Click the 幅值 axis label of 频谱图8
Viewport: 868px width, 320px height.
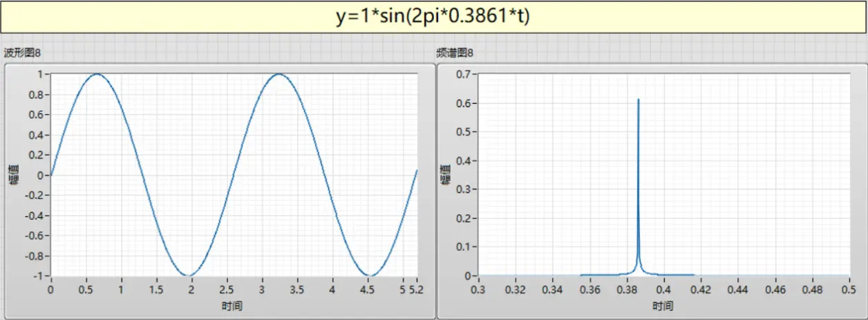[x=446, y=175]
